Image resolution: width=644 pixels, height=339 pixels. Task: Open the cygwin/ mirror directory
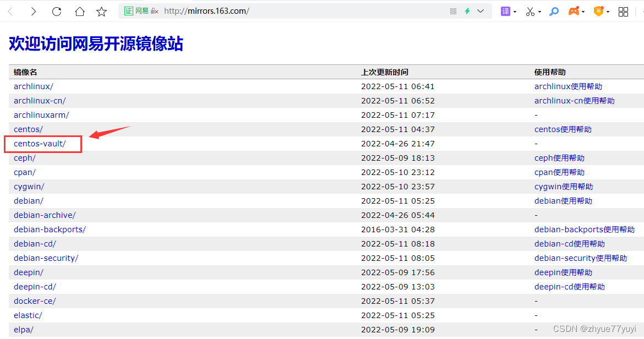pyautogui.click(x=29, y=187)
